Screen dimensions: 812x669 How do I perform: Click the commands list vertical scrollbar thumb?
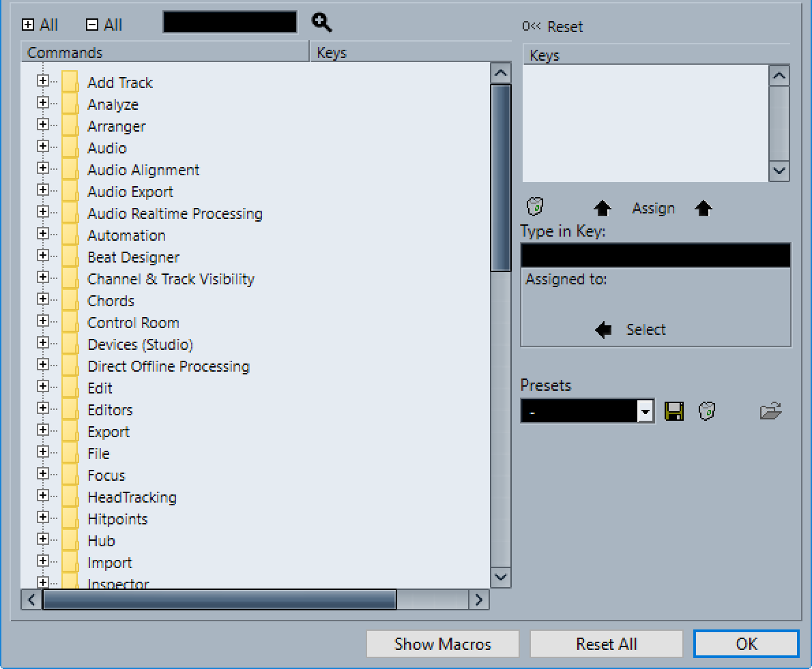tap(501, 178)
